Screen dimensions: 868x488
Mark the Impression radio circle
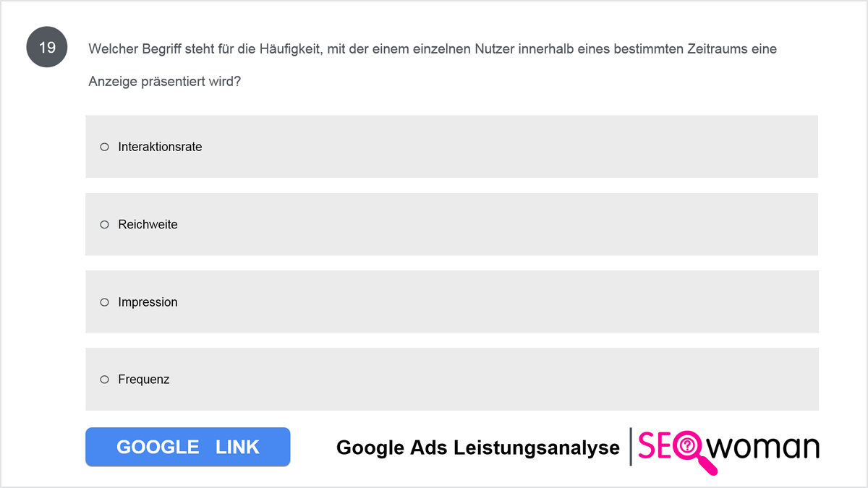pos(104,302)
